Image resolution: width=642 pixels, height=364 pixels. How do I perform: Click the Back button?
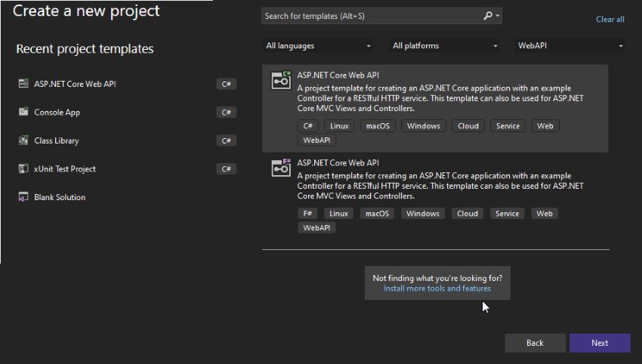pos(535,343)
